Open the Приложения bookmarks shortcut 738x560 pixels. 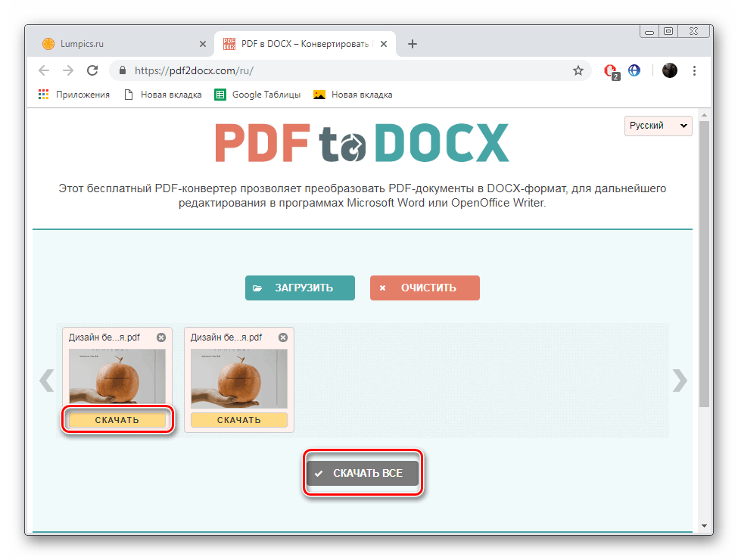(x=74, y=95)
